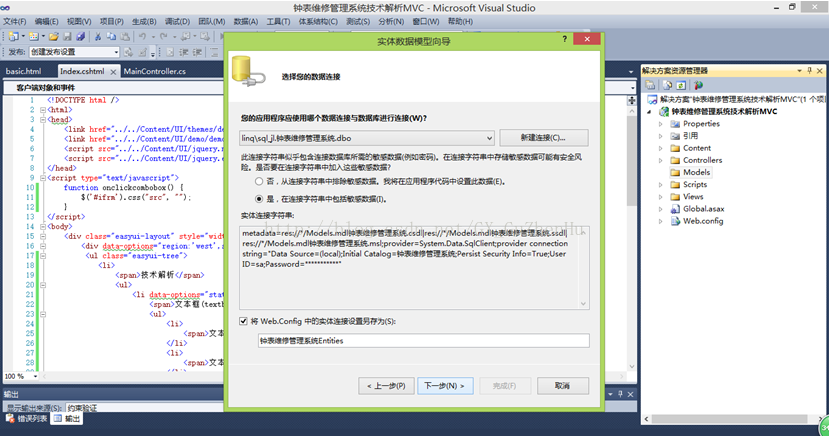Image resolution: width=829 pixels, height=436 pixels.
Task: Click the 取消 cancel button
Action: (563, 386)
